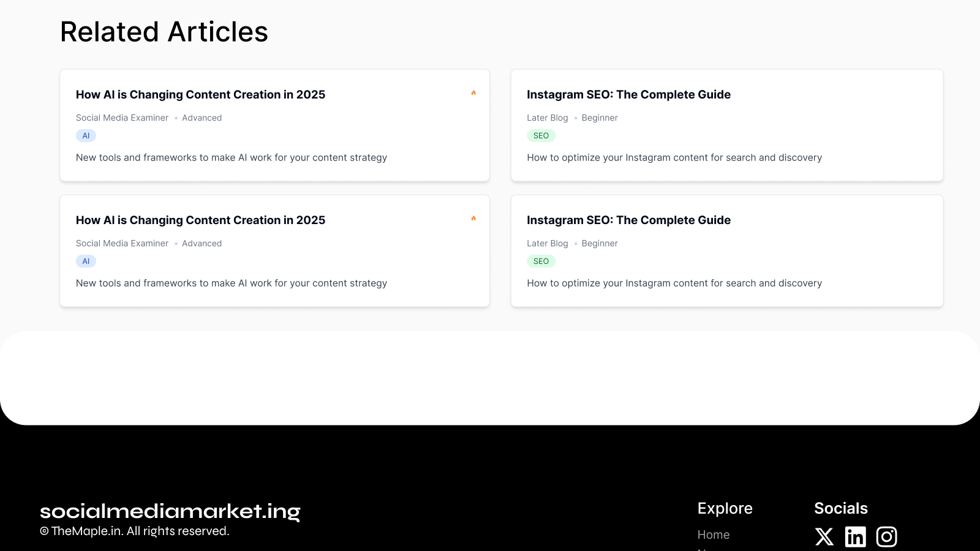Open the bottom 'How AI is Changing Content Creation' article
This screenshot has width=980, height=551.
point(200,220)
